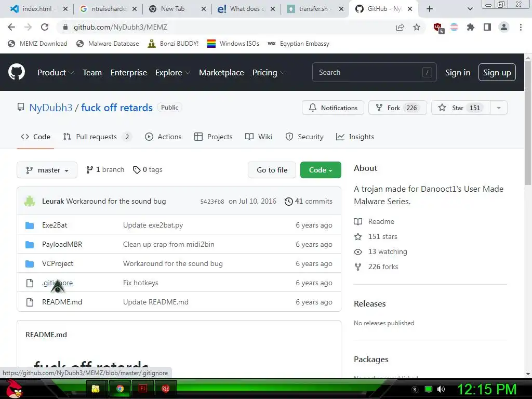Click the GitHub Octocat logo
The image size is (532, 399).
coord(17,72)
